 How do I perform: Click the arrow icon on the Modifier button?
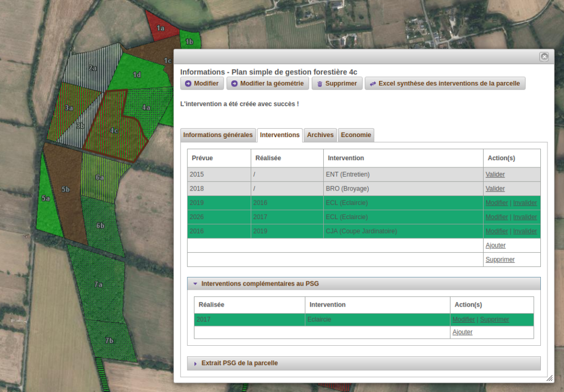click(x=188, y=83)
